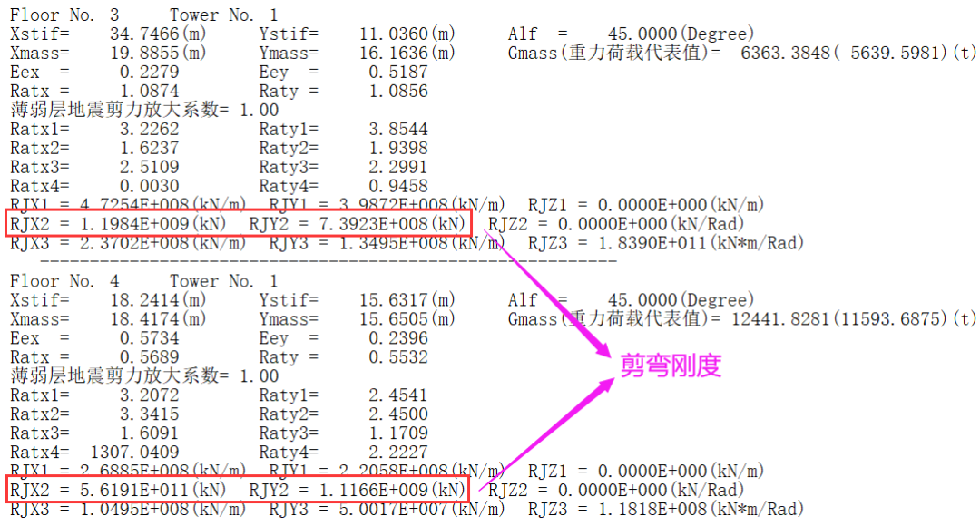Select Ystif value 11.0360(m) for Floor 3

(x=407, y=34)
